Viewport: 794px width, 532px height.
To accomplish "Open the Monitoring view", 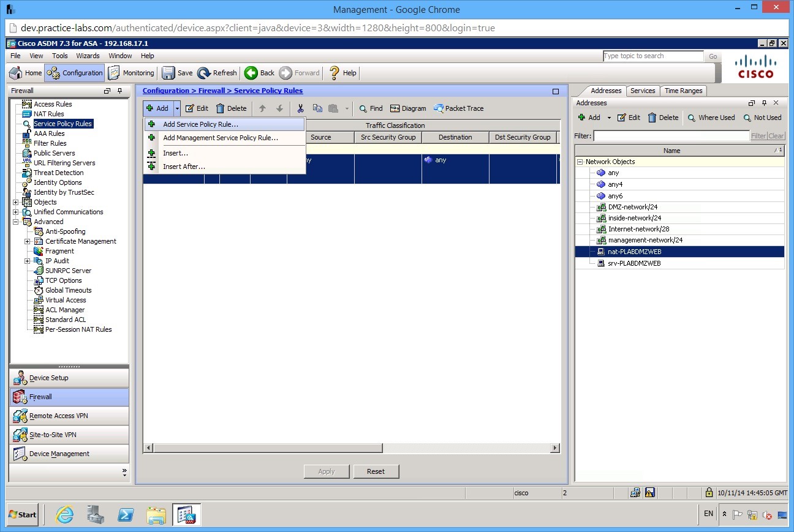I will 130,73.
